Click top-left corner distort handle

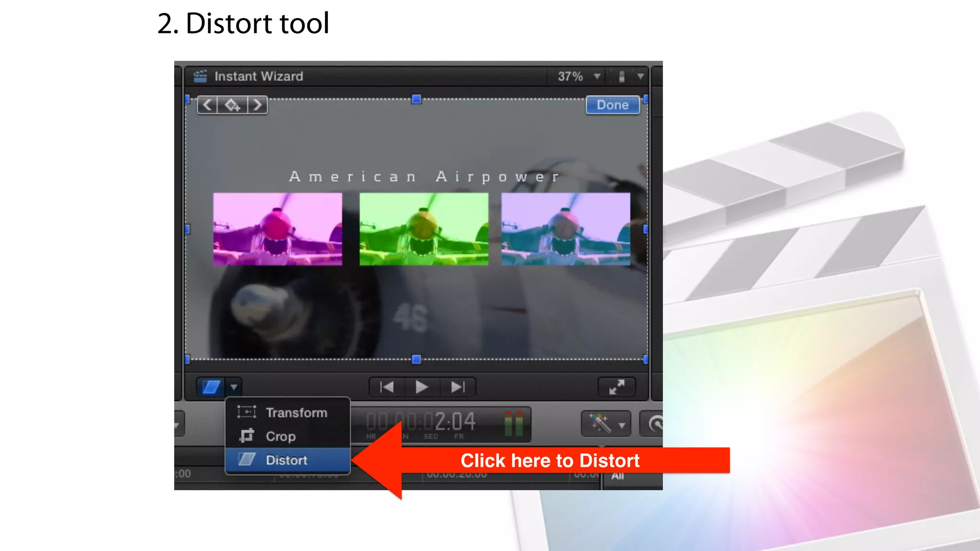point(187,99)
